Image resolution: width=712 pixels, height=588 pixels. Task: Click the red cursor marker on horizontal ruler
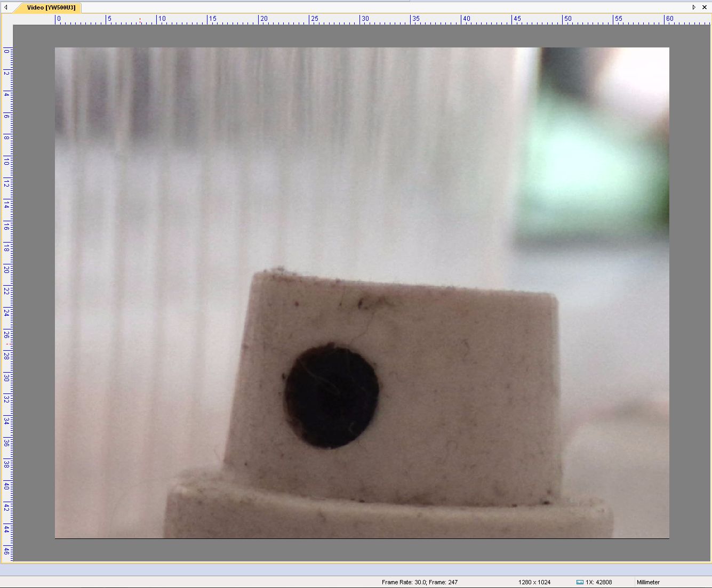tap(140, 21)
